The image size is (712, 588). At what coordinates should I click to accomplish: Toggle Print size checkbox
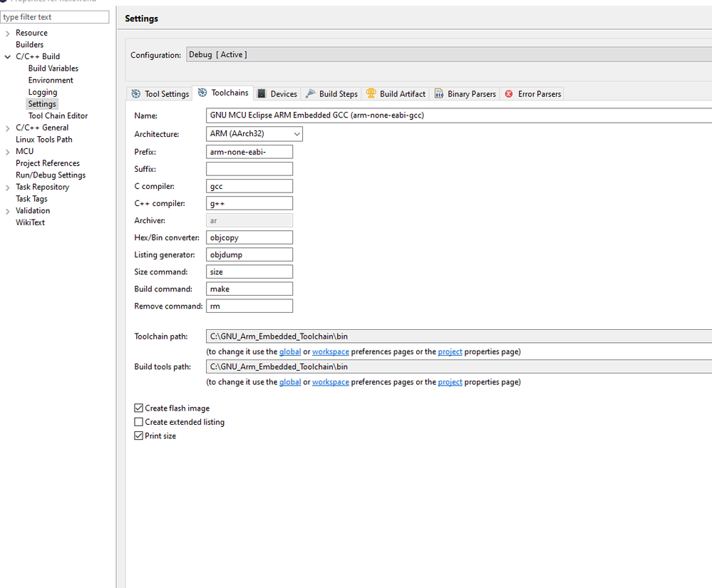click(139, 436)
